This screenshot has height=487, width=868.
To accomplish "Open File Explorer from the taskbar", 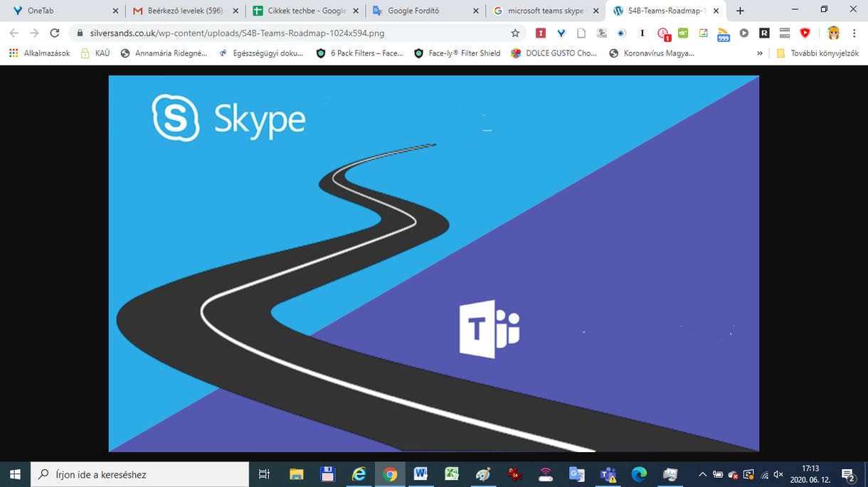I will pos(296,474).
